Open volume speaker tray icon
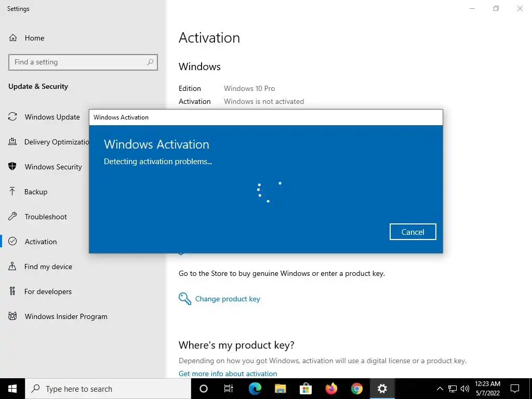 [465, 389]
